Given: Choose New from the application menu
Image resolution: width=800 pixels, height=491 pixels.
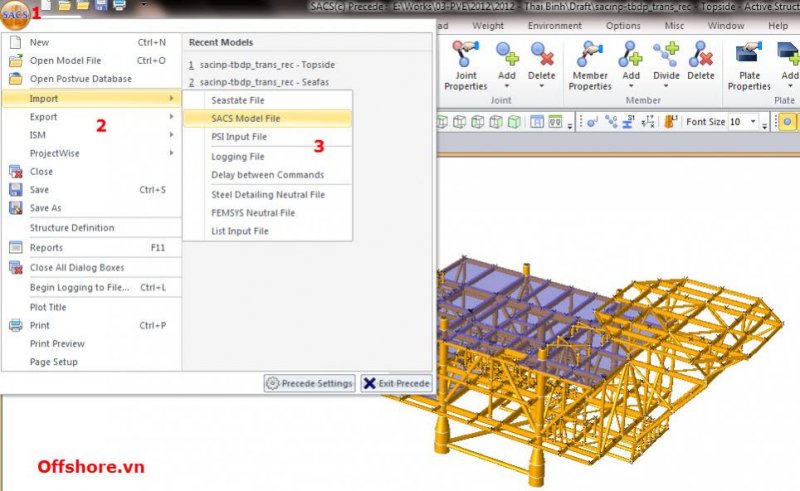Looking at the screenshot, I should (x=92, y=42).
